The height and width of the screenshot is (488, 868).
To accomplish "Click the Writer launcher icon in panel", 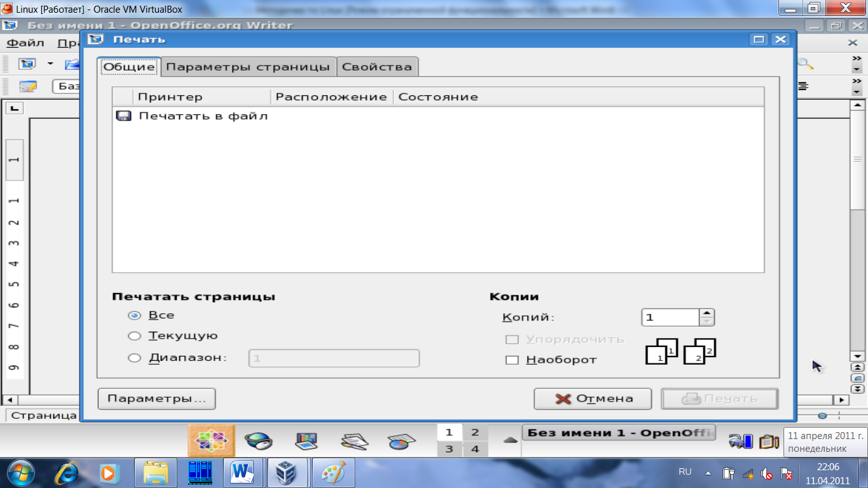I will (x=355, y=441).
